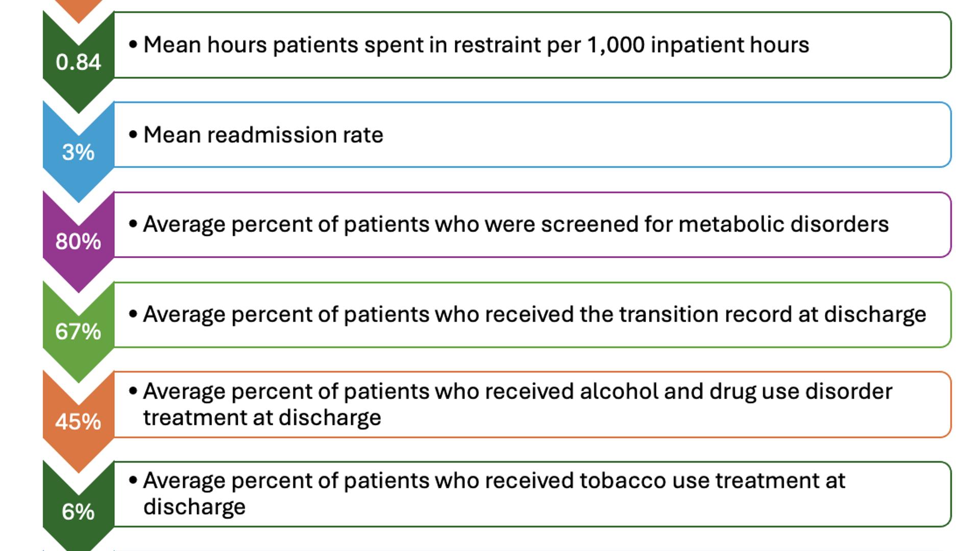The height and width of the screenshot is (551, 980).
Task: Click the bullet in the tobacco use box
Action: pyautogui.click(x=133, y=481)
